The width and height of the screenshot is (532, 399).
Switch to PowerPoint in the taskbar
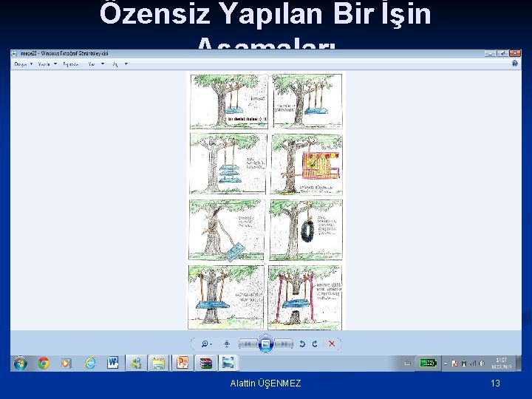(183, 364)
